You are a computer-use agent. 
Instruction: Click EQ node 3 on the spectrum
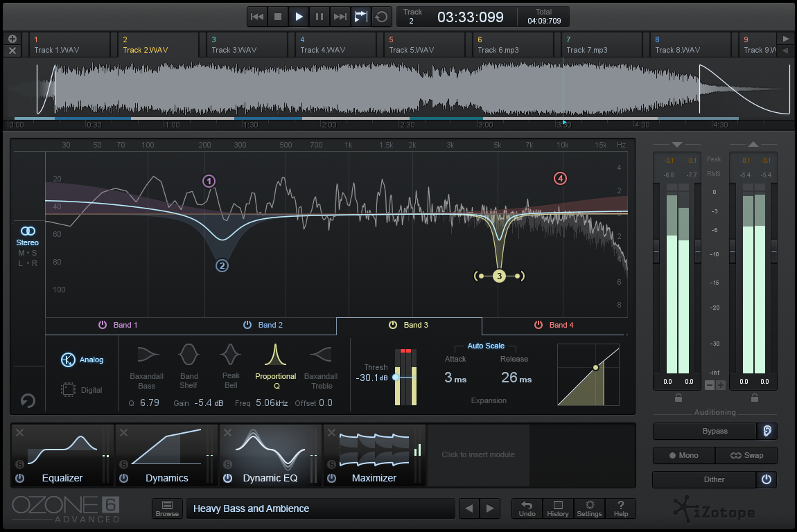(x=499, y=276)
